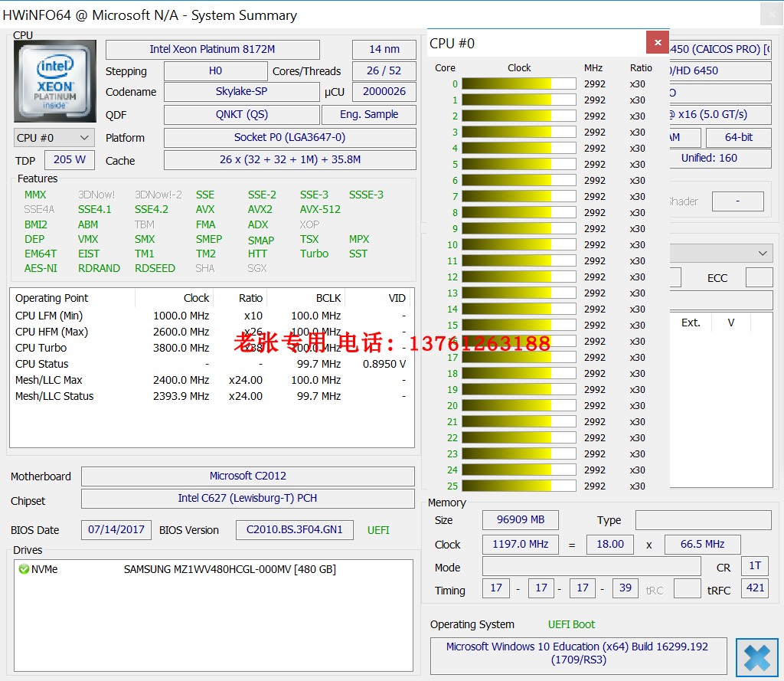Click the BIOS date 07/14/2017 field
This screenshot has height=681, width=784.
(116, 530)
